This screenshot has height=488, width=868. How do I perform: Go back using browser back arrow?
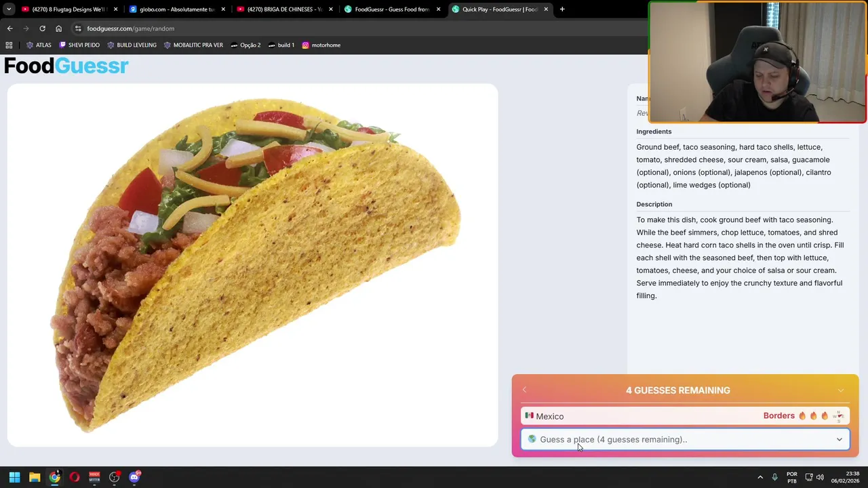coord(9,28)
